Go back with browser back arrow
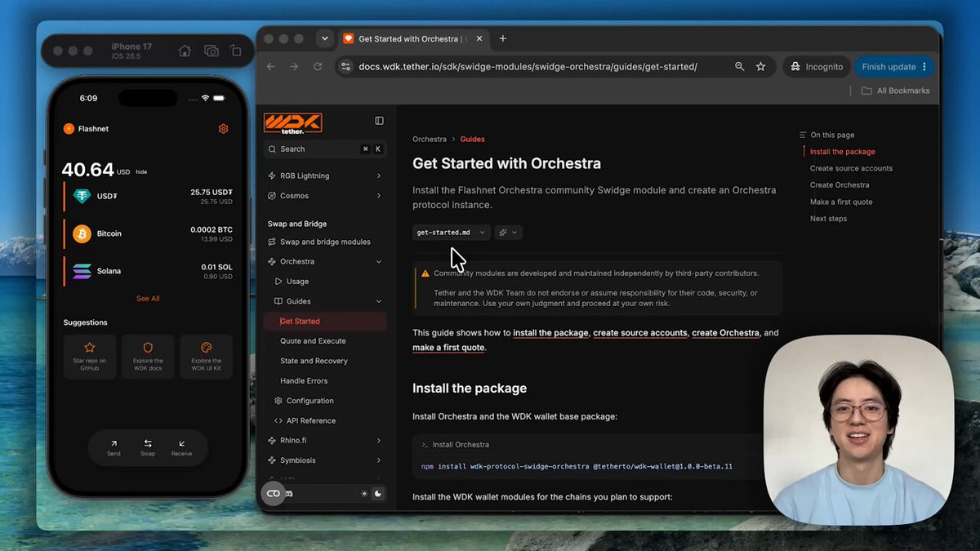The width and height of the screenshot is (980, 551). click(271, 67)
